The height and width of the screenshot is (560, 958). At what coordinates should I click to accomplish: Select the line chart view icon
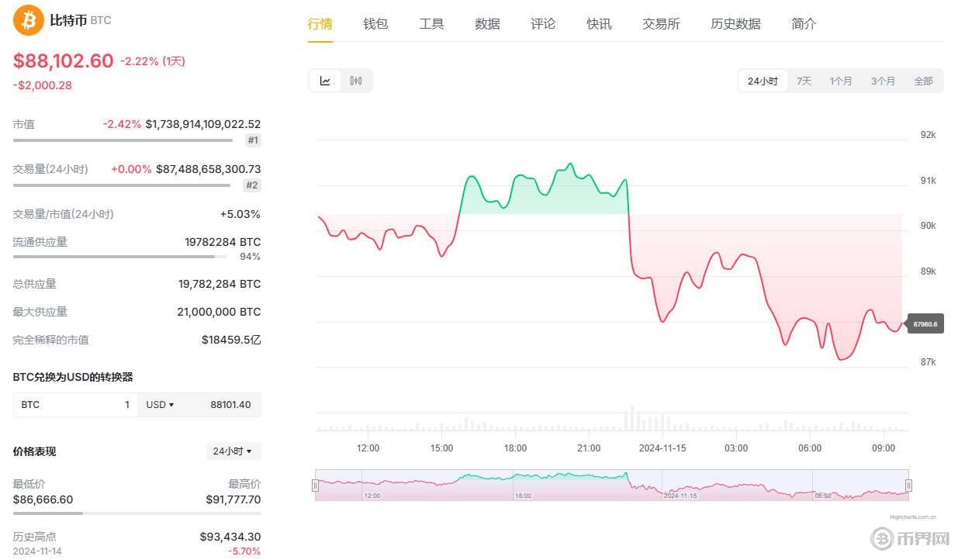[325, 80]
